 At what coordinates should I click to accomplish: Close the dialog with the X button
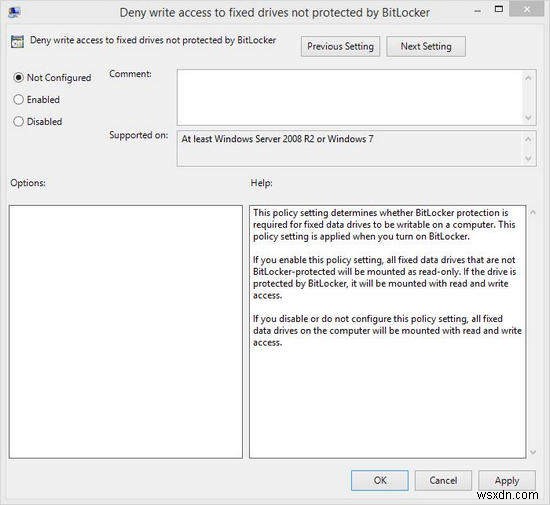click(x=526, y=10)
